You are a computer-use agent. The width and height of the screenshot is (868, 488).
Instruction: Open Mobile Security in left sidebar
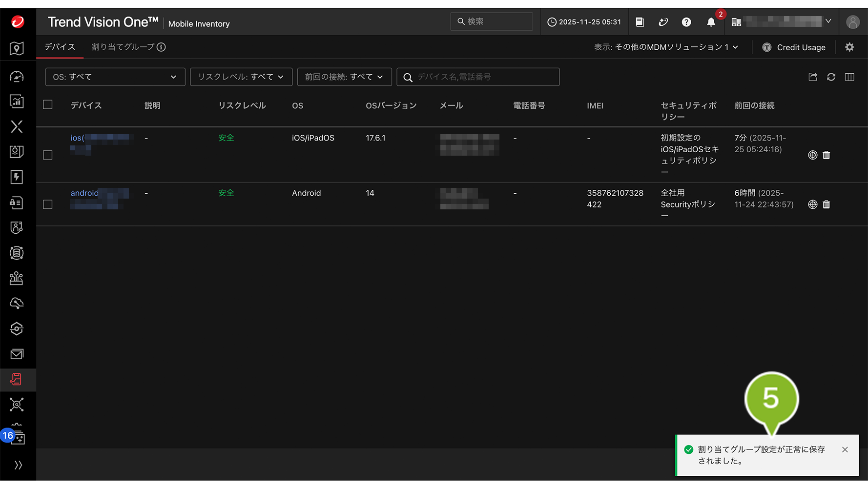(x=17, y=379)
